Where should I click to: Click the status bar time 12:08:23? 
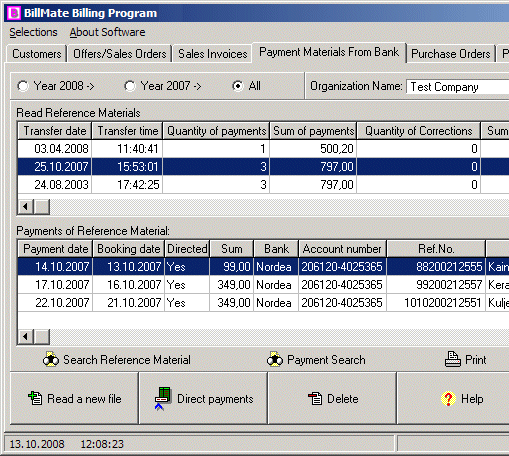pos(102,444)
